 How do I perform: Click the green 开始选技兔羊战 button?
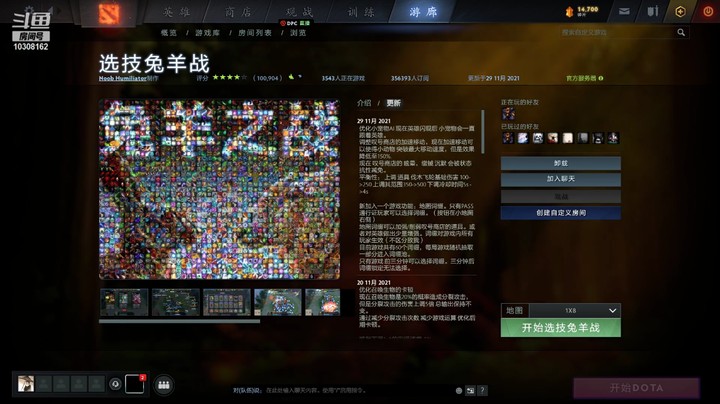point(561,328)
